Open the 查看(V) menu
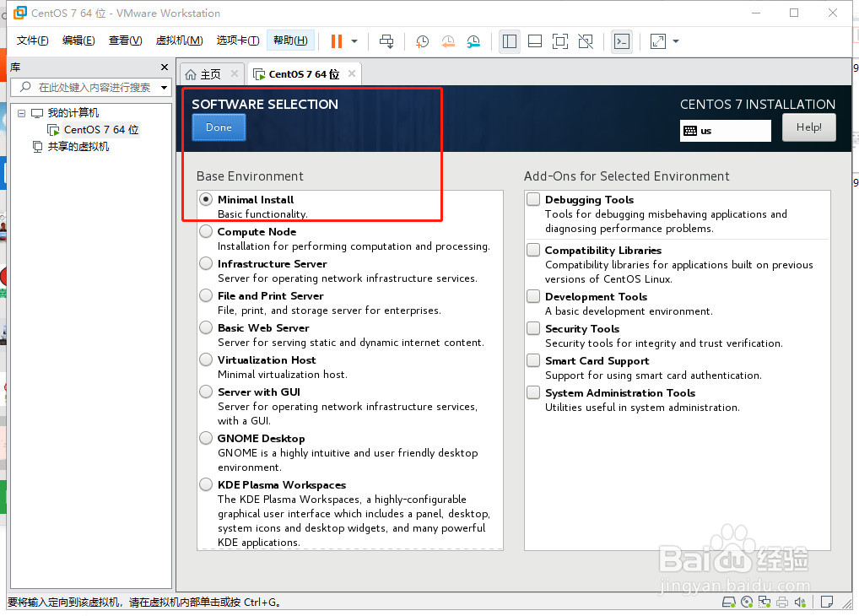This screenshot has height=616, width=859. [125, 41]
